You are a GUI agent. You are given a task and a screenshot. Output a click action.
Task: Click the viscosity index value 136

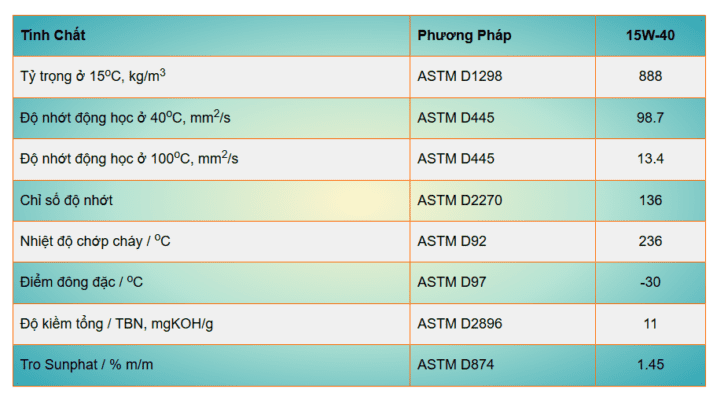coord(650,200)
